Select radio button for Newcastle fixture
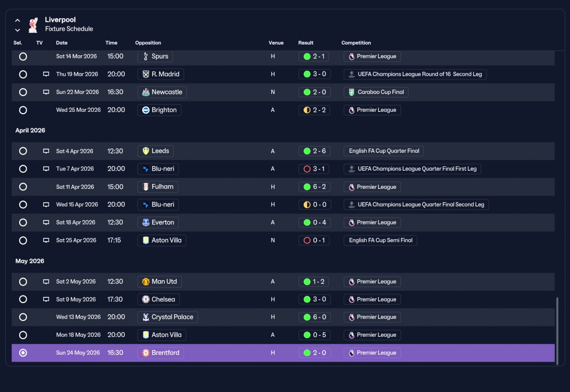This screenshot has width=570, height=392. click(23, 92)
